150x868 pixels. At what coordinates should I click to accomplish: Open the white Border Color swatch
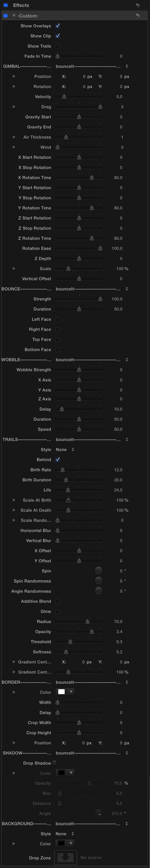tap(62, 692)
